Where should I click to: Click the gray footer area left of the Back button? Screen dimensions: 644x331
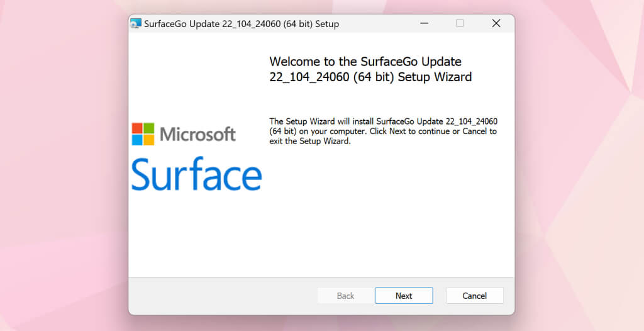point(220,296)
